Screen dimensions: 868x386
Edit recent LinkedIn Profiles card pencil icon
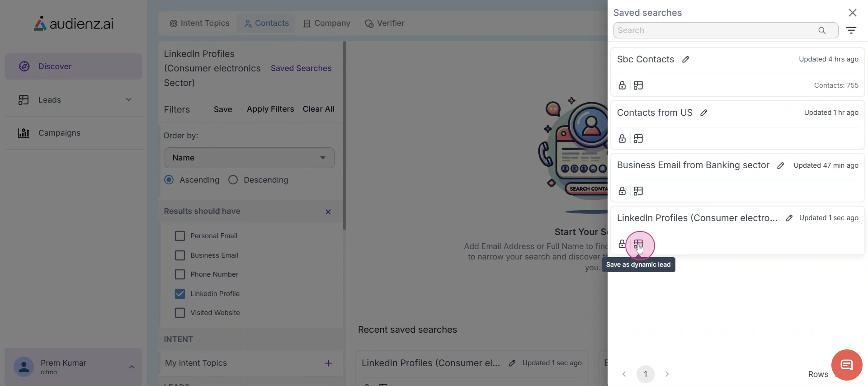512,363
